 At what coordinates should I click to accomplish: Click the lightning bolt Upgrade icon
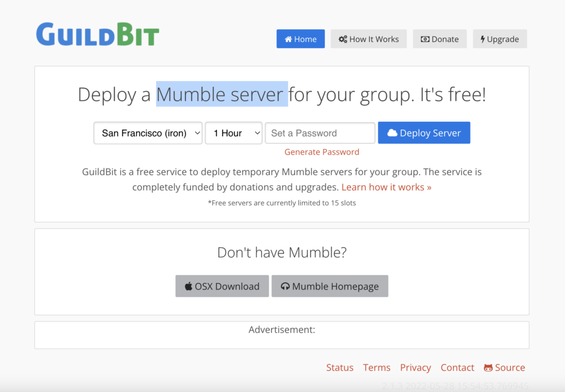pos(483,39)
